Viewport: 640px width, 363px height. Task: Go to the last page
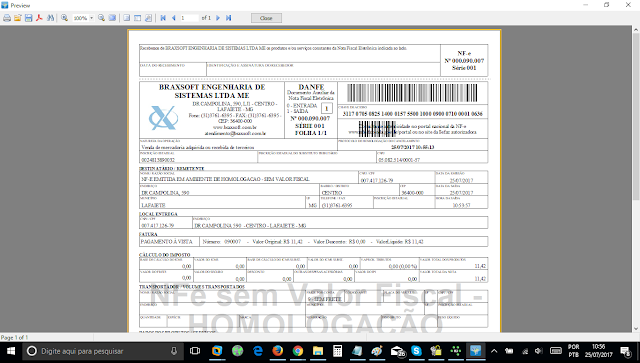click(229, 18)
